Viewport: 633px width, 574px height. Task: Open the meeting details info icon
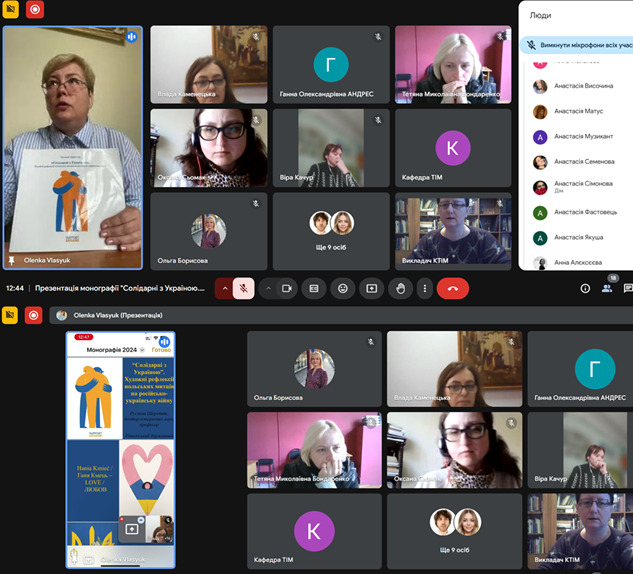point(585,288)
